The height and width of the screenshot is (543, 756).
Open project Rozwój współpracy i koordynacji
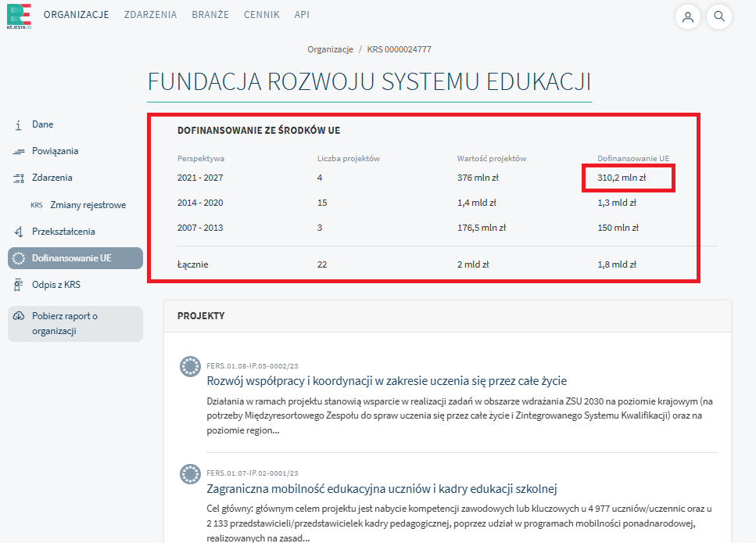point(387,381)
